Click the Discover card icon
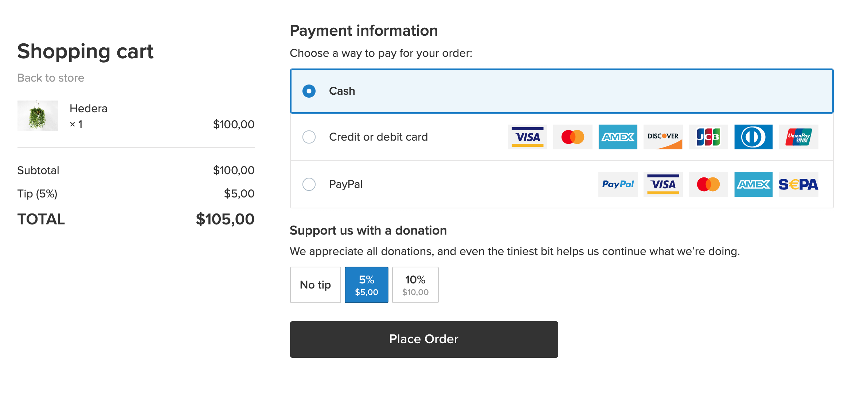The image size is (868, 408). pos(663,137)
